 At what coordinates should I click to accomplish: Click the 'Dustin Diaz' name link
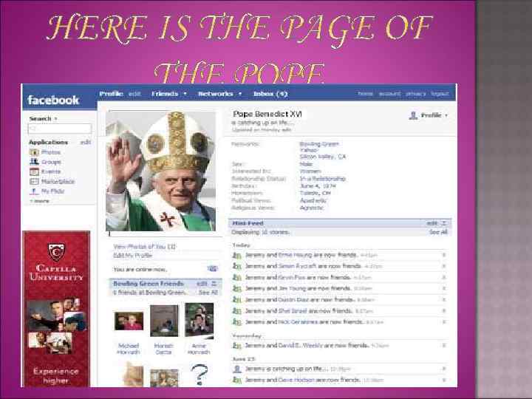click(293, 299)
